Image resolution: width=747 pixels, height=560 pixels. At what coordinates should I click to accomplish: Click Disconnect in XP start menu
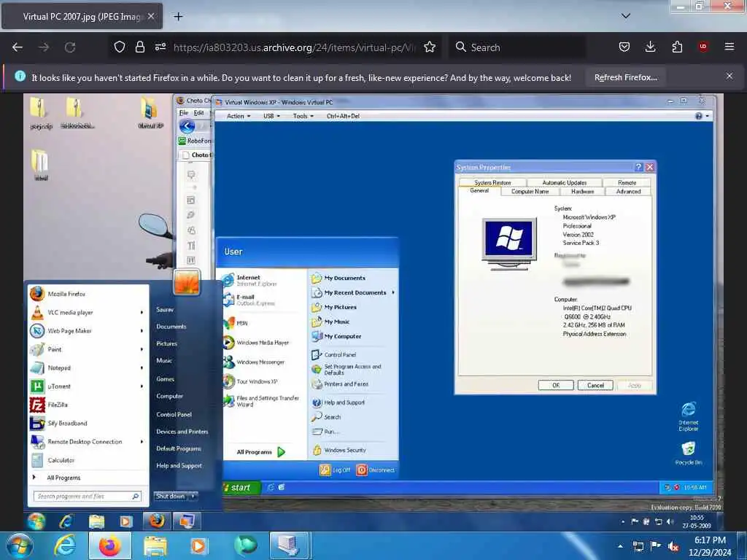pyautogui.click(x=376, y=470)
